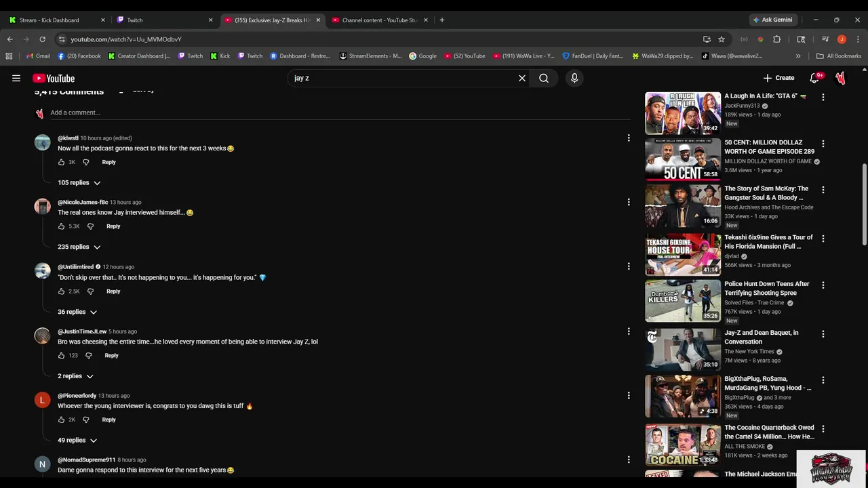Run search with magnifying glass button
Viewport: 868px width, 488px height.
click(544, 78)
